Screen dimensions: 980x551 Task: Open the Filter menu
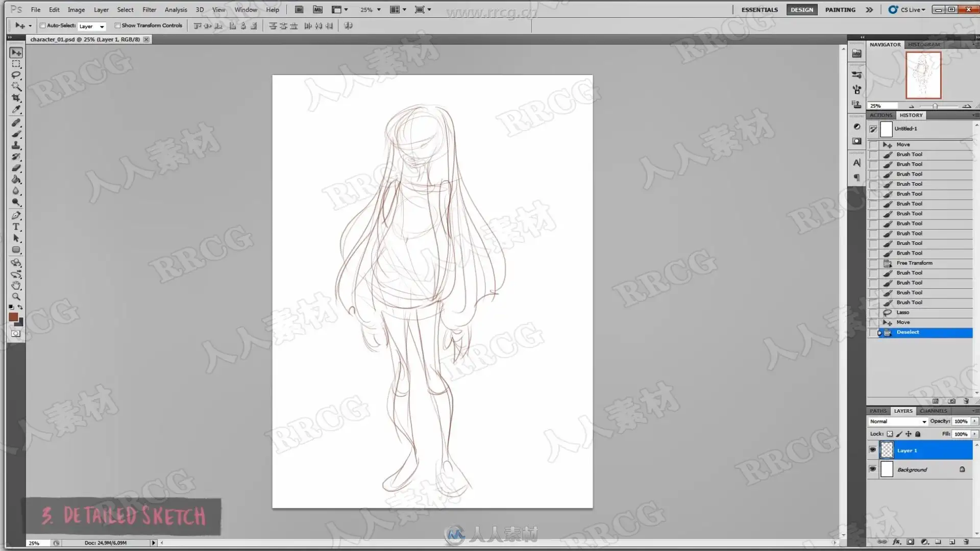click(149, 10)
